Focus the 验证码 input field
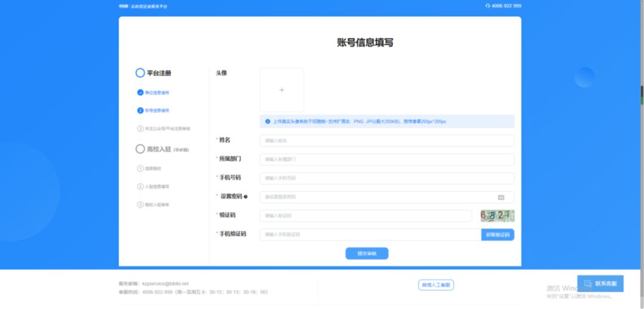 366,216
